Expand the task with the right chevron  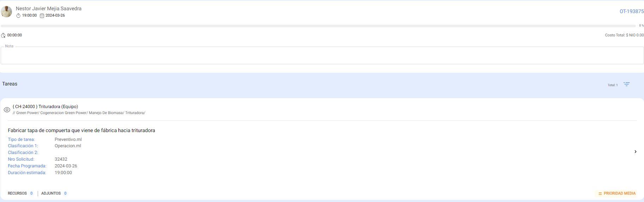(x=635, y=152)
